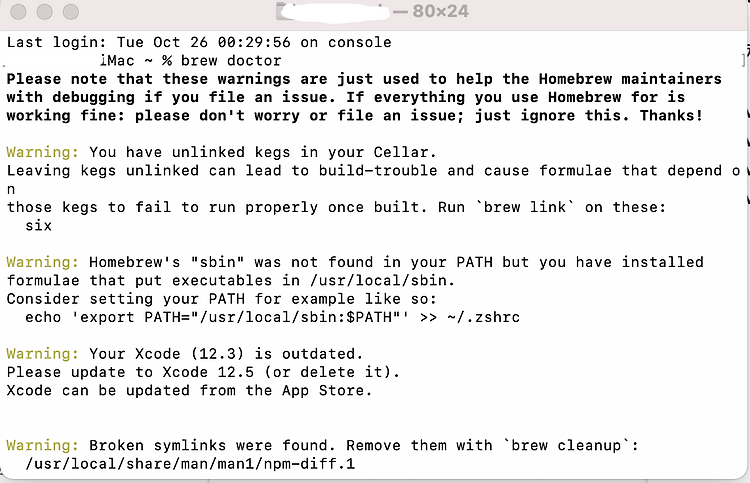Screen dimensions: 750x483
Task: Click the 80×24 window size title text
Action: coord(441,11)
